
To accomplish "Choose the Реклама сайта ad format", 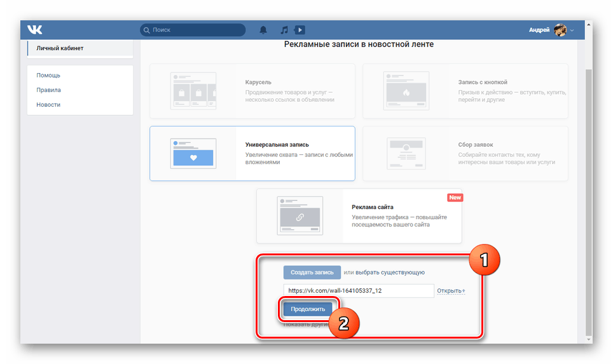I will [x=359, y=216].
